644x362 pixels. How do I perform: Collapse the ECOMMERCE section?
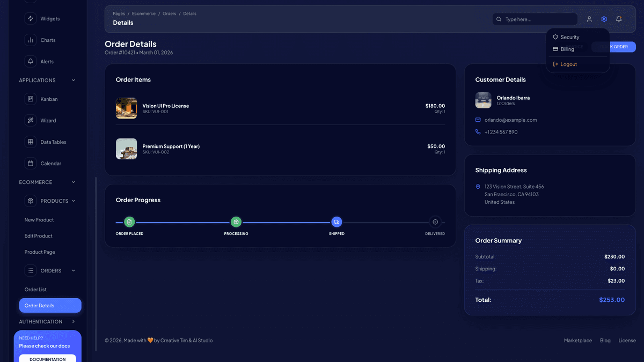tap(73, 182)
